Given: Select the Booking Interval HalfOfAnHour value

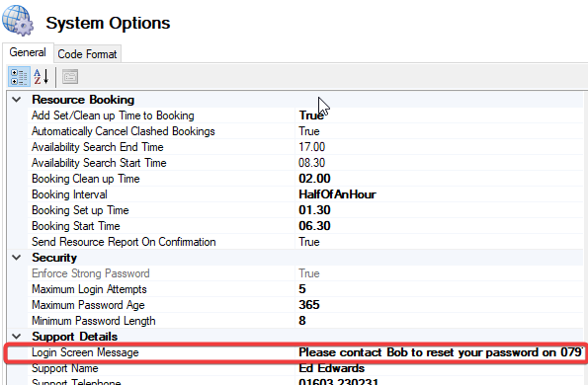Looking at the screenshot, I should tap(337, 194).
